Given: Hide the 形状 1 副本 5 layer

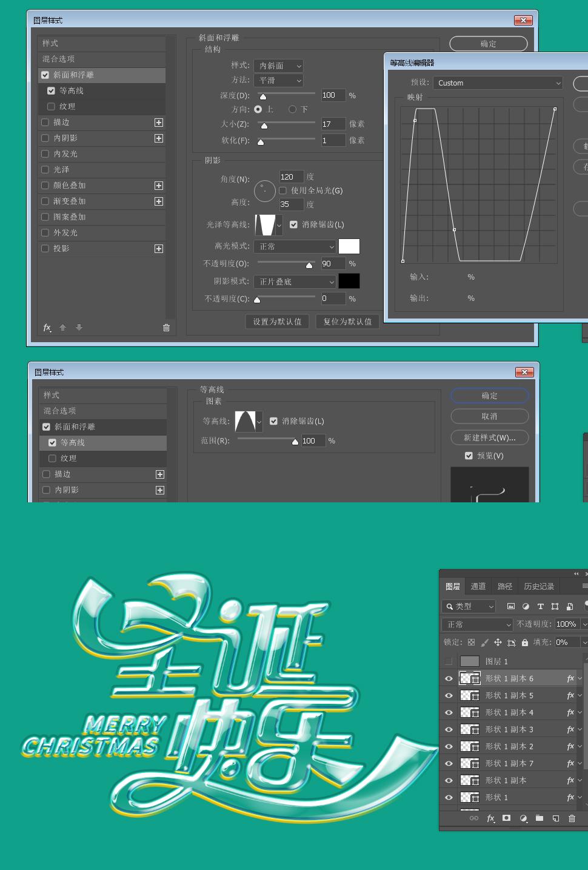Looking at the screenshot, I should (x=449, y=696).
